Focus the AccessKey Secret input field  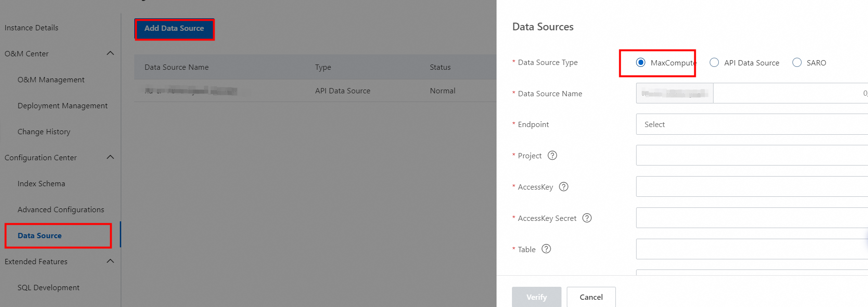752,218
